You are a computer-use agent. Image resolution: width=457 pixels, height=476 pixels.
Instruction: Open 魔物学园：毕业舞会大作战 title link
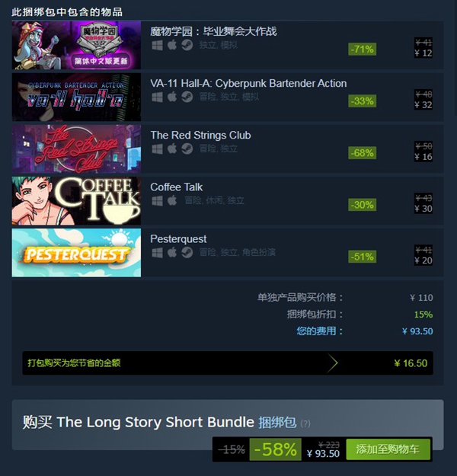pos(213,31)
